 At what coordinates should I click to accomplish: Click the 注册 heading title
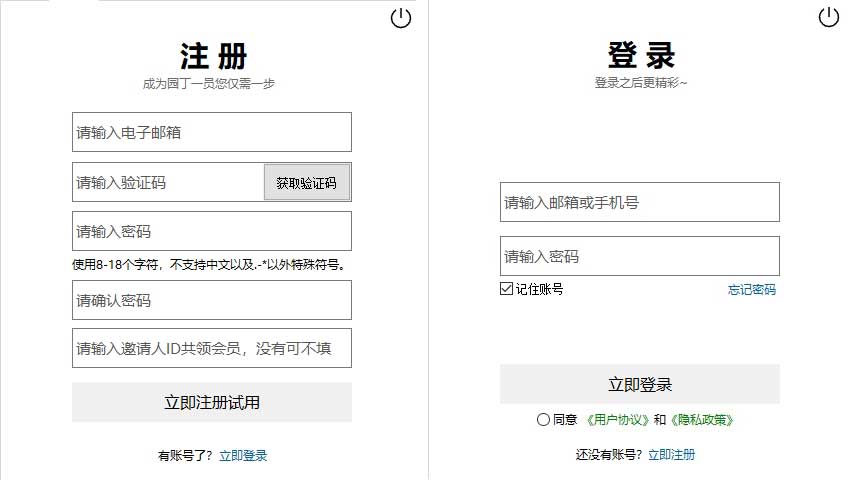pyautogui.click(x=213, y=55)
